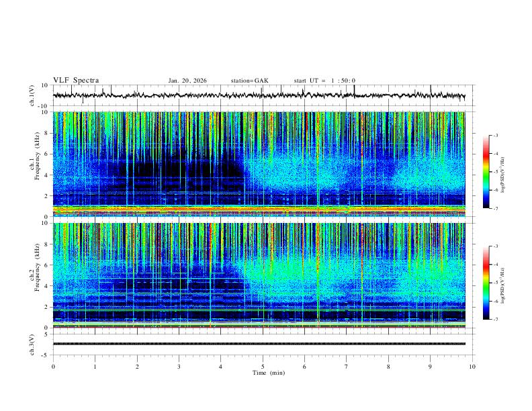Click the ch.2 'Frequency (kHz)' axis label
Screen dimensions: 532x411
(x=37, y=267)
